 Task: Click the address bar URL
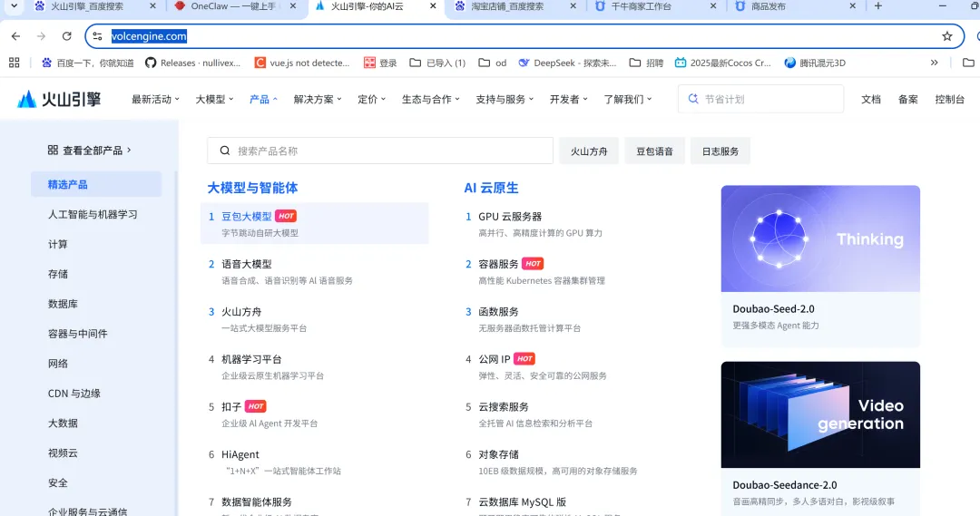149,36
